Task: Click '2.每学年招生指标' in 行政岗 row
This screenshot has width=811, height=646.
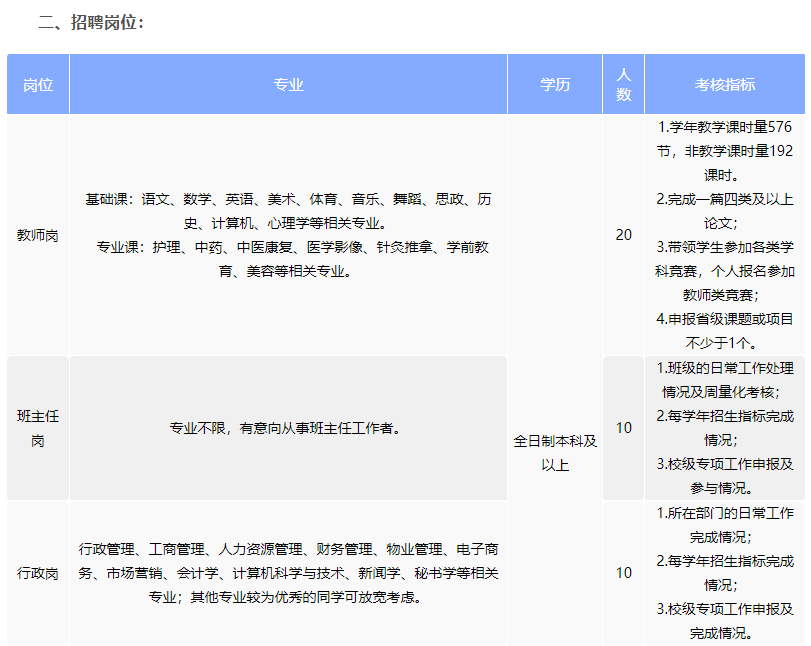Action: tap(725, 573)
